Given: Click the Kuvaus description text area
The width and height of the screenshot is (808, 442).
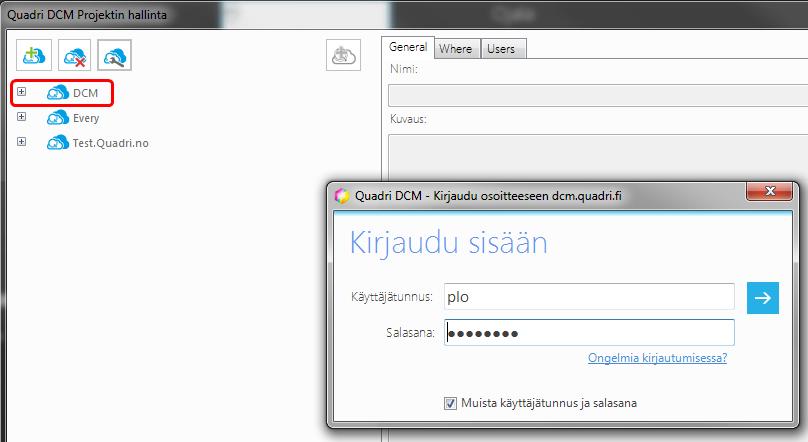Looking at the screenshot, I should pos(598,157).
